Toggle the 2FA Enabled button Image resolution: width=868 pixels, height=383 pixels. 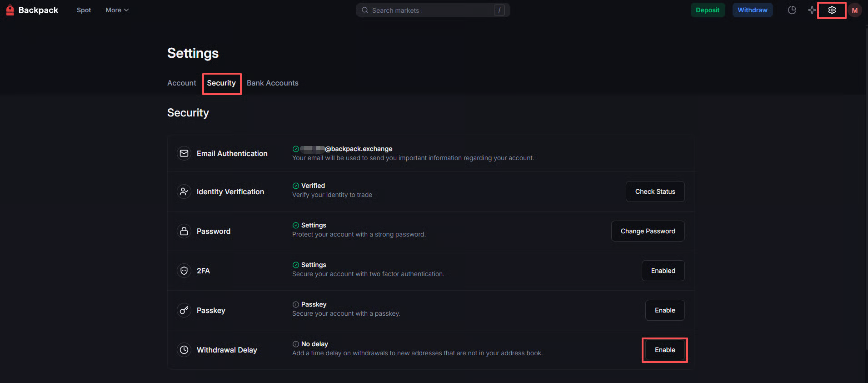click(x=663, y=271)
